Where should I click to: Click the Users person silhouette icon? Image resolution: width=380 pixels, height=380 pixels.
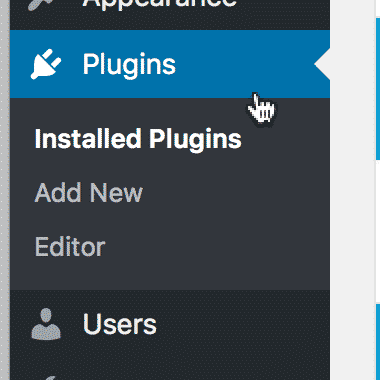[x=46, y=324]
